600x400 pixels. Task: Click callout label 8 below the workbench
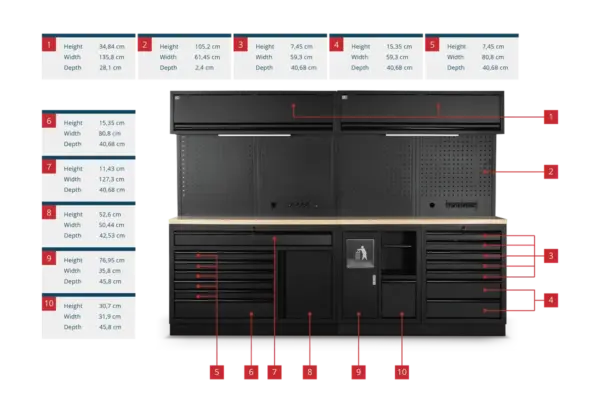[310, 372]
